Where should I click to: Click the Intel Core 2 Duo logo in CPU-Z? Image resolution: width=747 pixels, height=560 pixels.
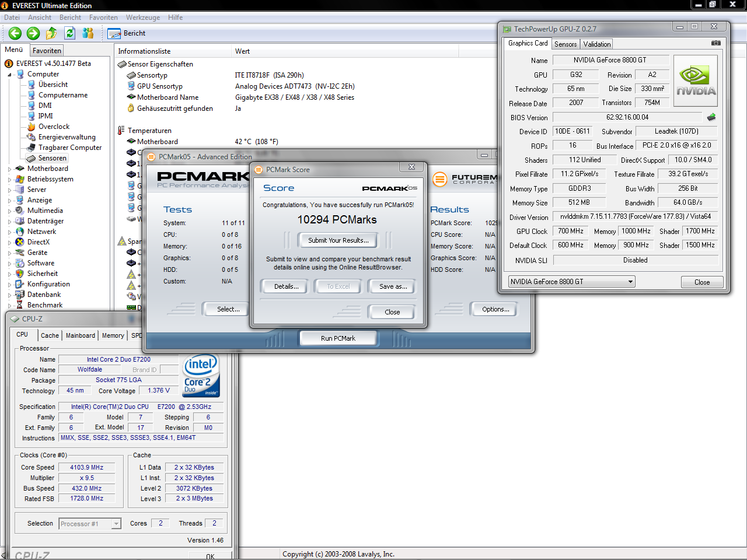201,376
